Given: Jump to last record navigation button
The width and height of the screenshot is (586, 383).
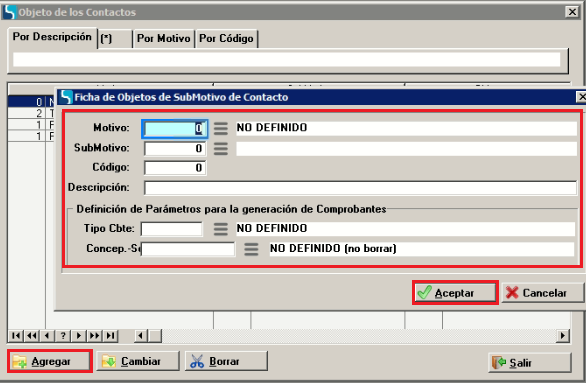Looking at the screenshot, I should [x=111, y=336].
